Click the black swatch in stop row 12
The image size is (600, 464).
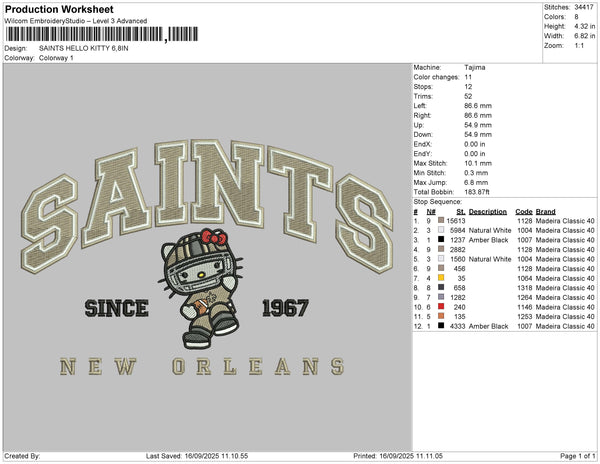tap(441, 326)
